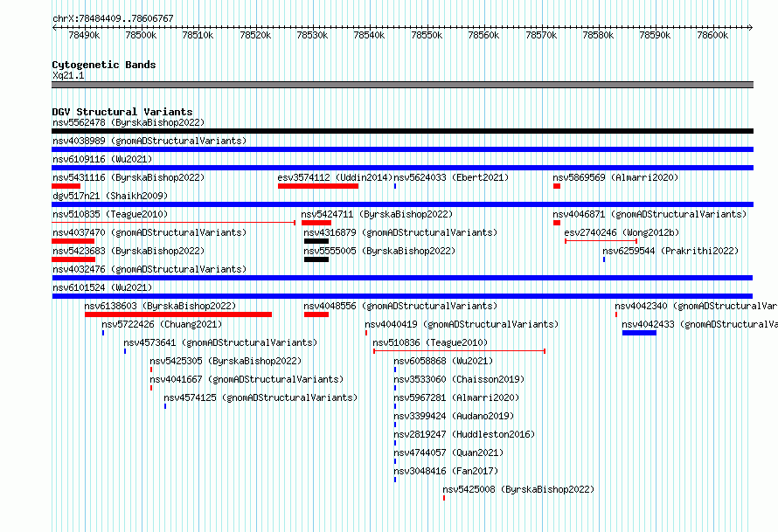
Task: Click the nsv4037470 gnomAD variant label
Action: tap(149, 232)
